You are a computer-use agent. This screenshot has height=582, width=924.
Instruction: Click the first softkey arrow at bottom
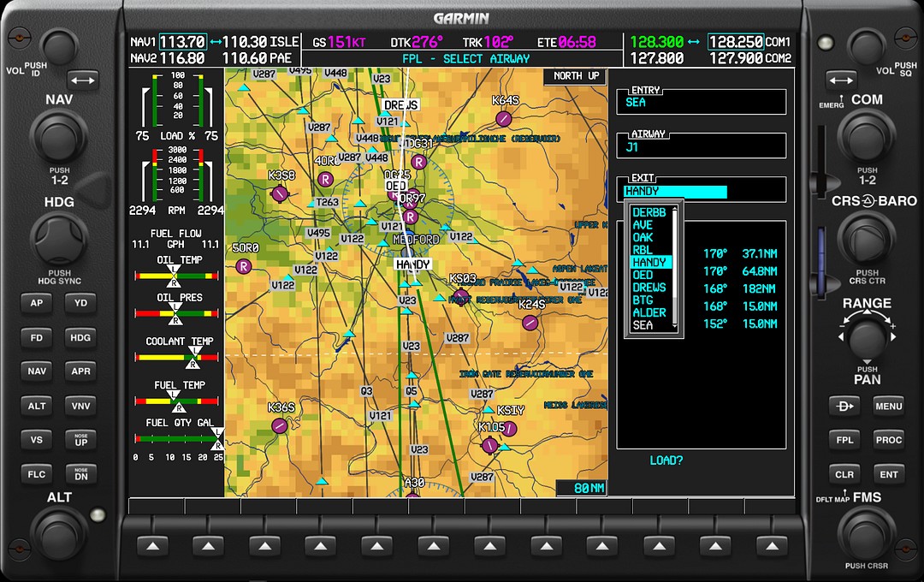[152, 546]
